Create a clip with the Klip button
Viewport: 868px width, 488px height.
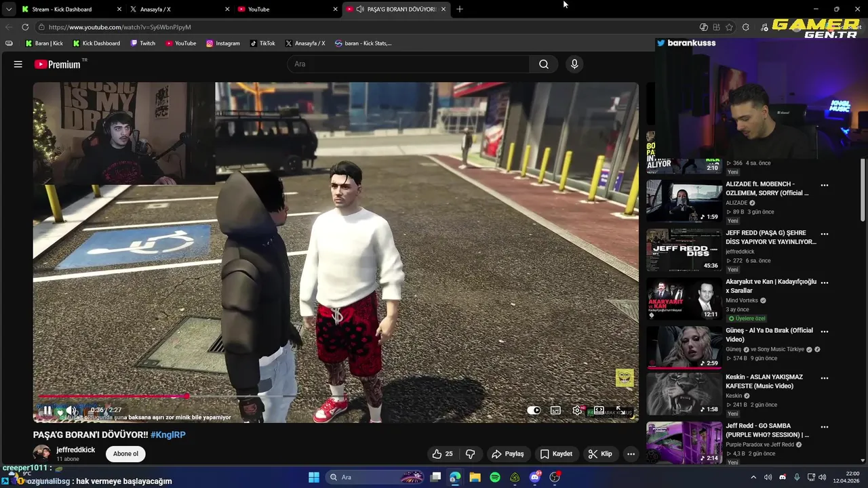pos(600,454)
